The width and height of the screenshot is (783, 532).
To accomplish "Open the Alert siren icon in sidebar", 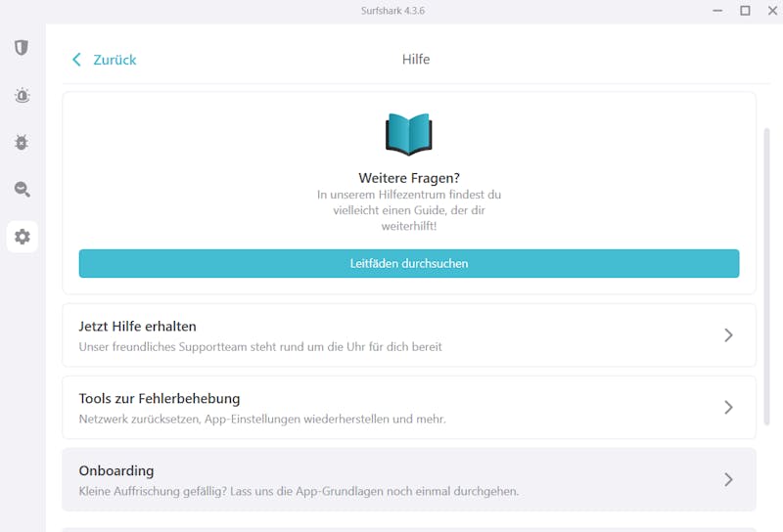I will click(x=22, y=95).
